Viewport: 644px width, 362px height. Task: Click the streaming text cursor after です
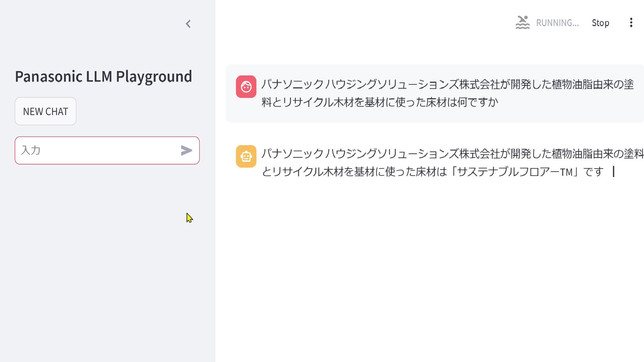click(613, 172)
